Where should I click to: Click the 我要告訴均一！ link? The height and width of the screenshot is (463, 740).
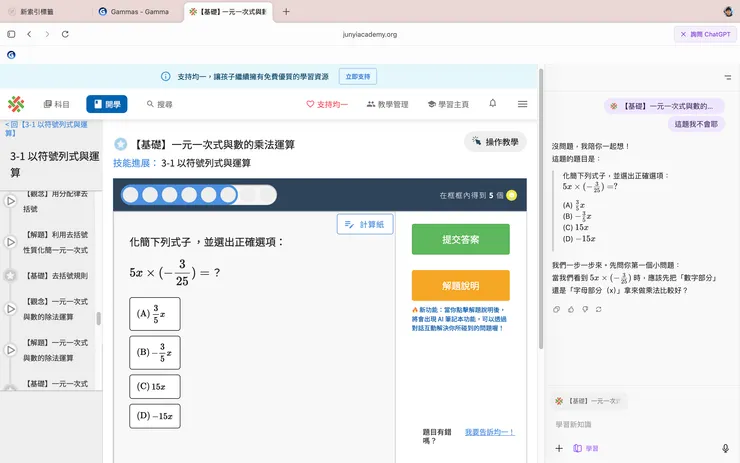pyautogui.click(x=489, y=432)
